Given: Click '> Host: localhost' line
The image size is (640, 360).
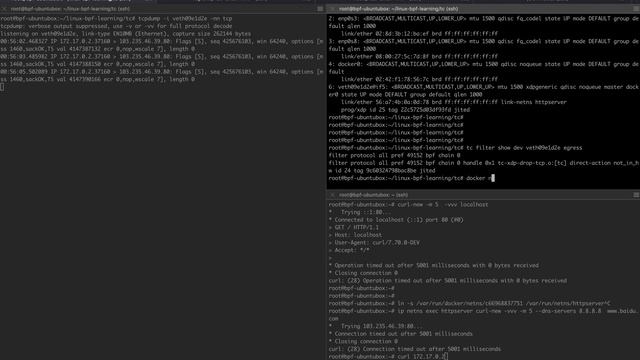Looking at the screenshot, I should 355,235.
